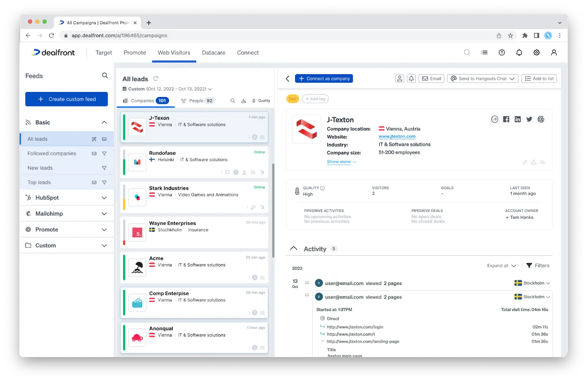Select the key icon on Stark Industries card
Viewport: 588px width, 382px height.
pos(253,207)
